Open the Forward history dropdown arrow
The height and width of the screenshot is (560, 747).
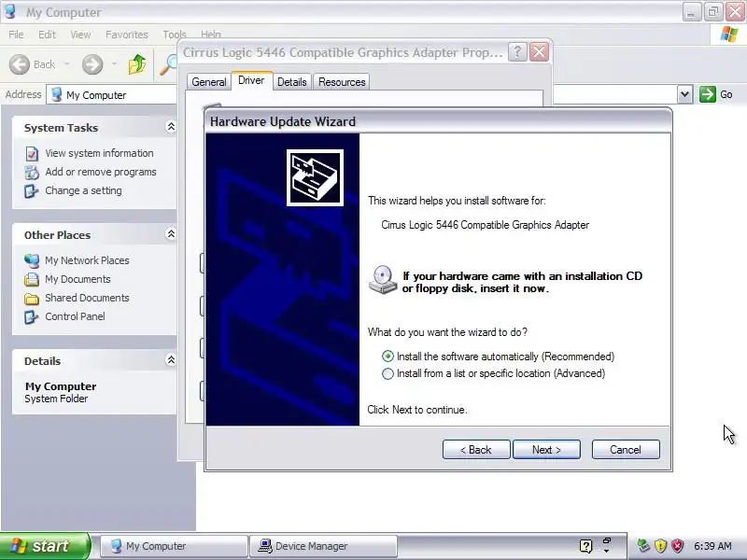pyautogui.click(x=114, y=63)
